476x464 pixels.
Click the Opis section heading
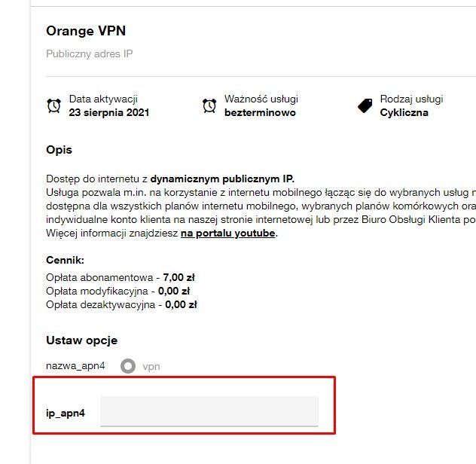click(59, 150)
